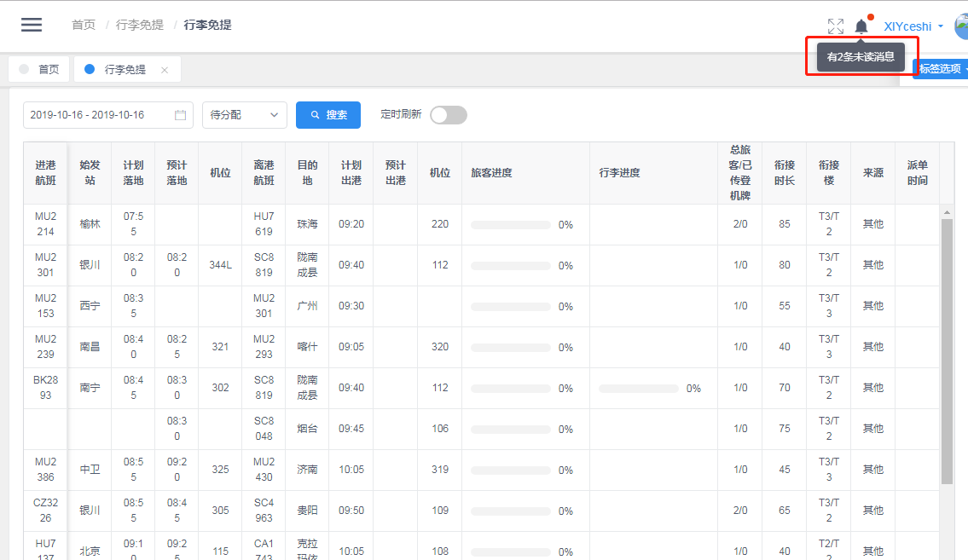Select inbound flight CZ3226 cell
This screenshot has width=968, height=560.
pyautogui.click(x=46, y=510)
